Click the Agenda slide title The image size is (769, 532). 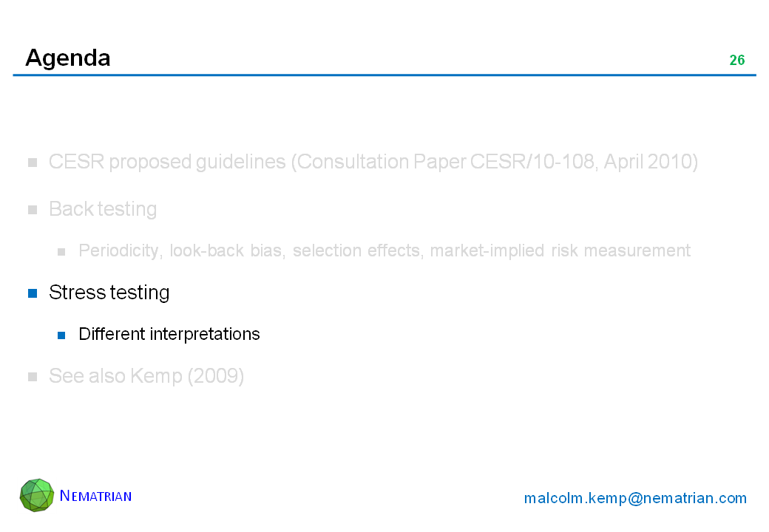[67, 58]
